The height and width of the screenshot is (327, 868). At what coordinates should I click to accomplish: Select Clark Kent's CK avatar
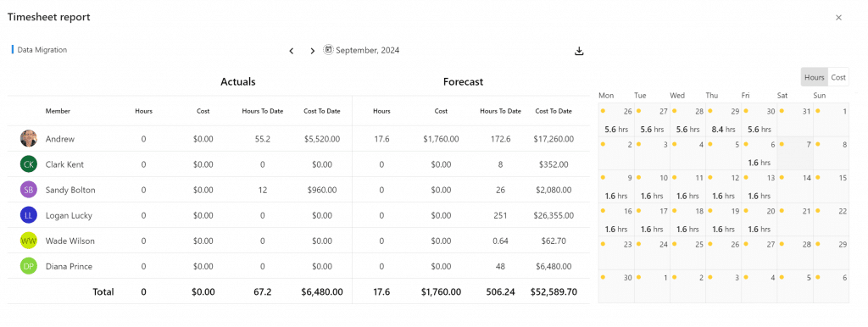[28, 164]
